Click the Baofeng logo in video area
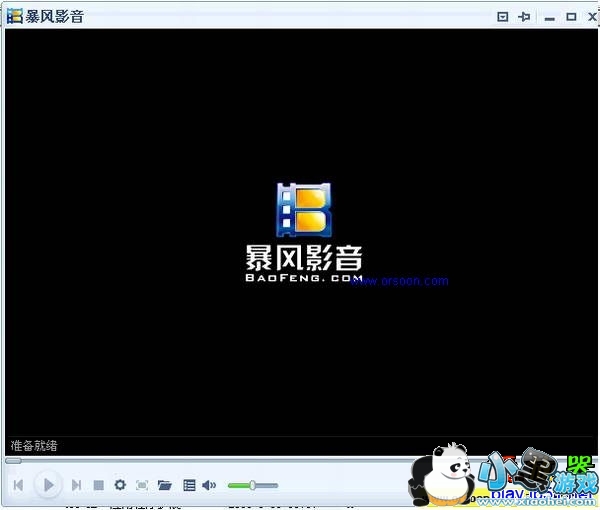 [304, 232]
